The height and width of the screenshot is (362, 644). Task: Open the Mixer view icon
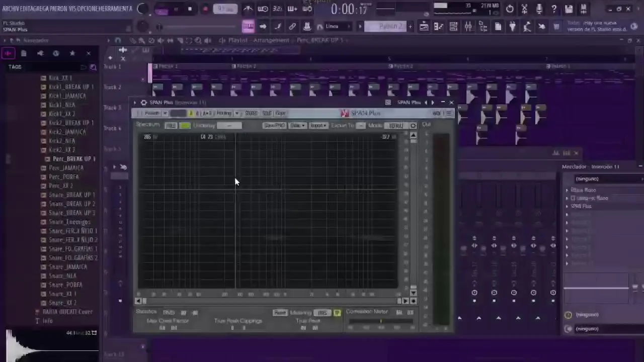pyautogui.click(x=468, y=27)
